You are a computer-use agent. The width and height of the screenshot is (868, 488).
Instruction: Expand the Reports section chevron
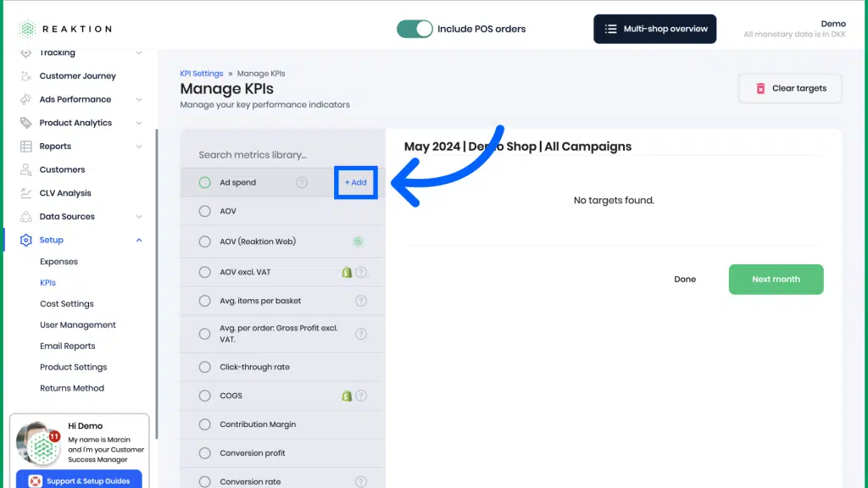point(139,147)
